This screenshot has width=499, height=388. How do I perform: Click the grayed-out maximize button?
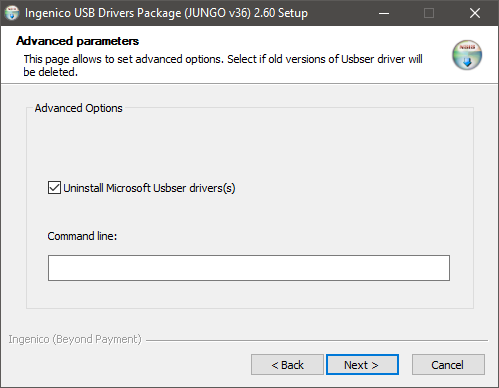[429, 13]
